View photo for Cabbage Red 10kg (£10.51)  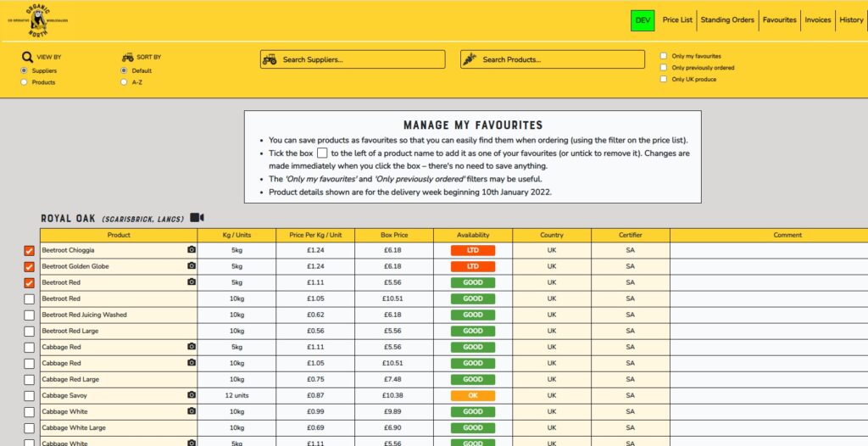(192, 363)
